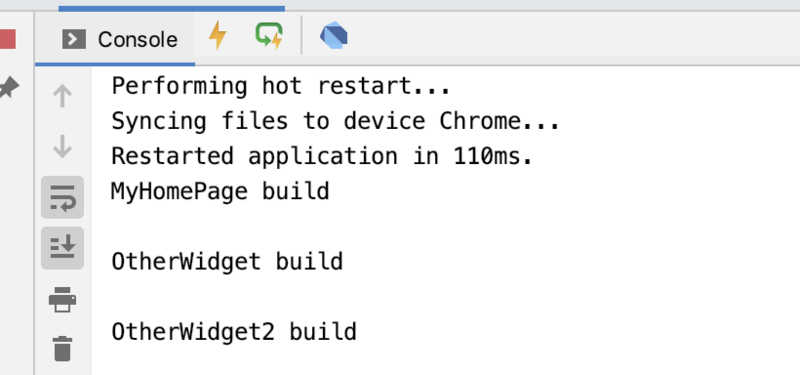Image resolution: width=800 pixels, height=375 pixels.
Task: Click the "Performing hot restart..." log line
Action: coord(281,86)
